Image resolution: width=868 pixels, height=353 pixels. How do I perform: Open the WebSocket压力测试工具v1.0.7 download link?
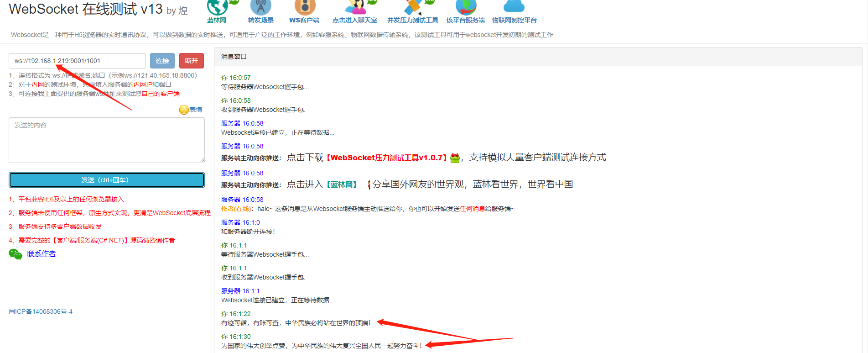(387, 158)
